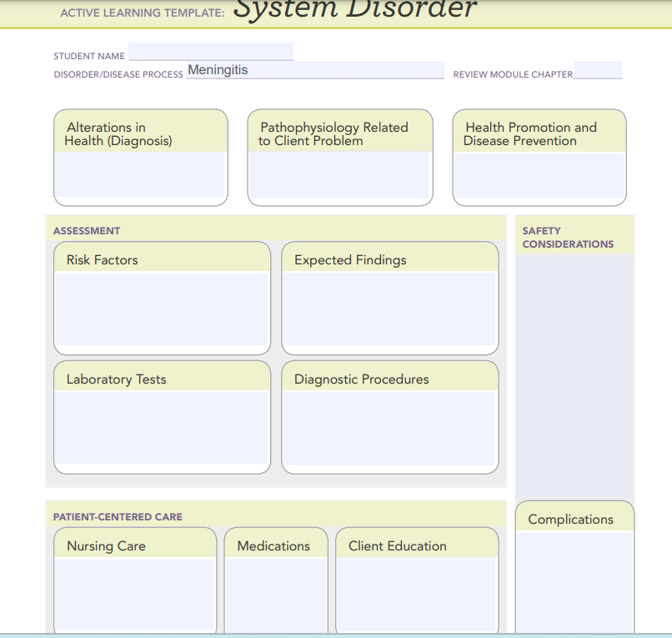The height and width of the screenshot is (638, 672).
Task: Click the Health Promotion and Disease Prevention box
Action: tap(539, 175)
